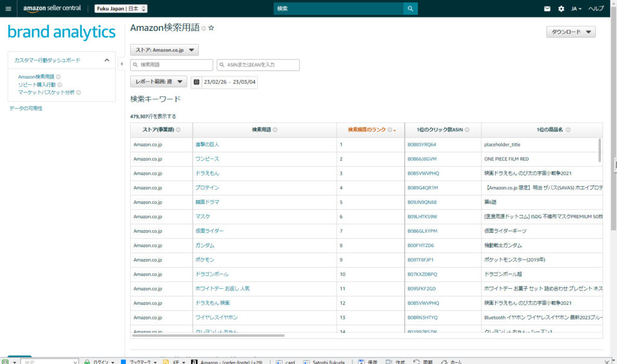
Task: Open search term ワイヤレスイヤホン
Action: coord(216,318)
